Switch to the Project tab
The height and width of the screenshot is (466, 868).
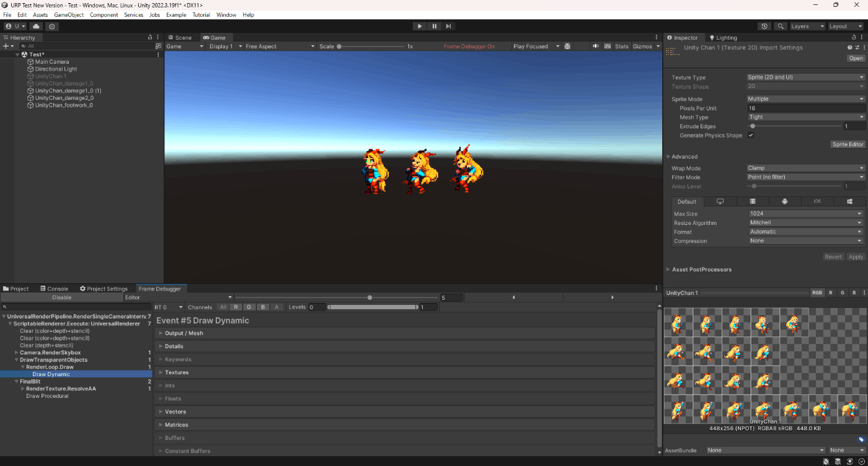pos(16,289)
